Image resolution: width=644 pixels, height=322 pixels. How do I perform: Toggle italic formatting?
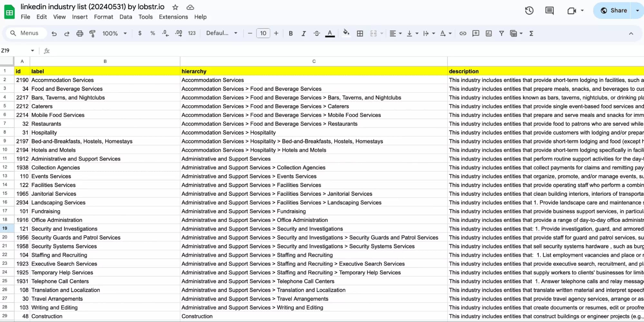pyautogui.click(x=303, y=33)
